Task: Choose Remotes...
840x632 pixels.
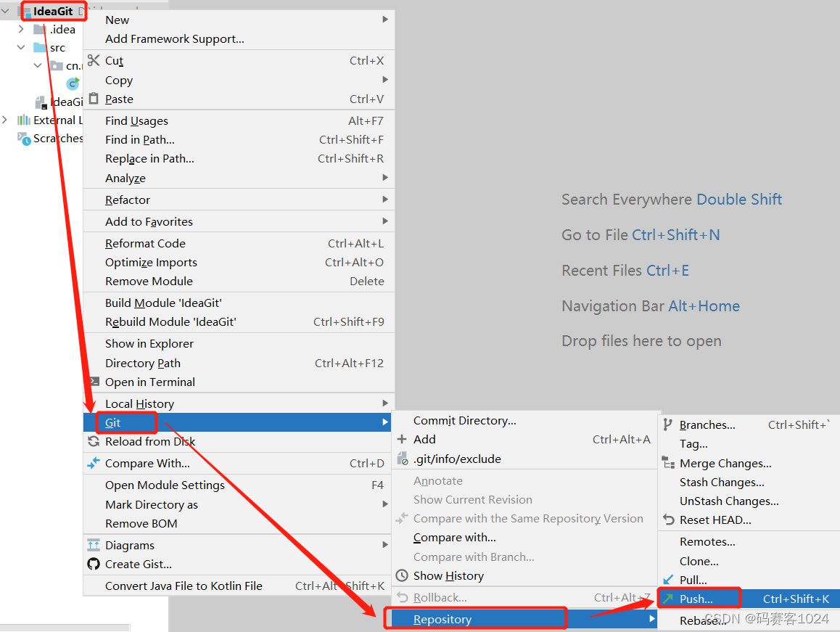Action: (749, 541)
